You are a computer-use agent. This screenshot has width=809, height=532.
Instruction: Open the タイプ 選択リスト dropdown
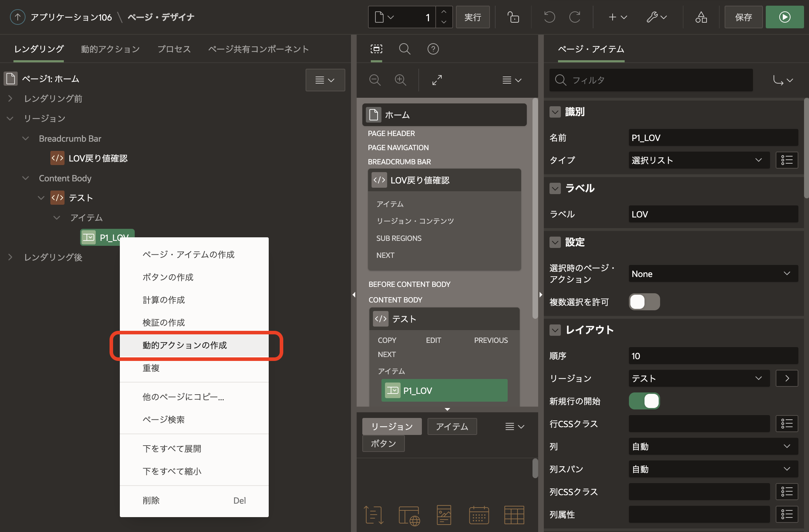[699, 160]
